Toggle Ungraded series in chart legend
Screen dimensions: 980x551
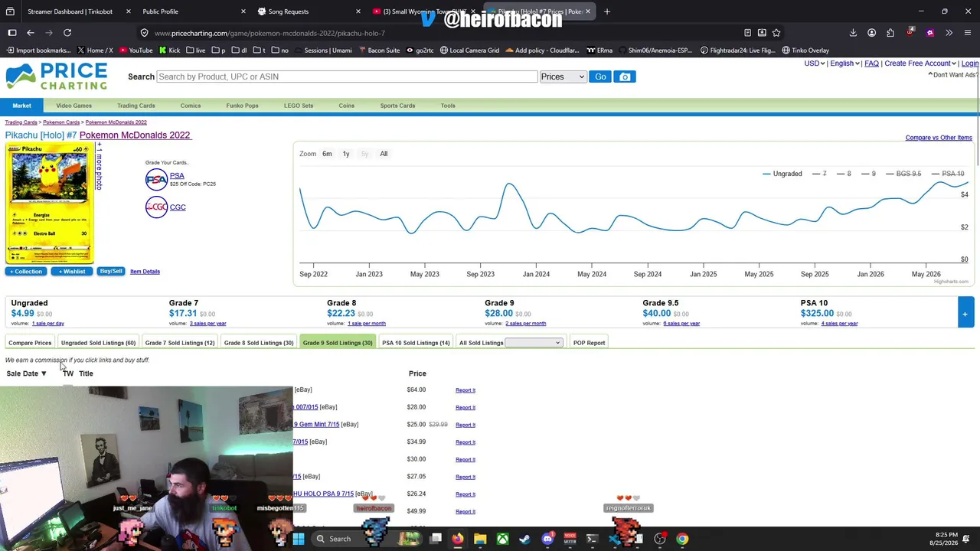click(782, 174)
